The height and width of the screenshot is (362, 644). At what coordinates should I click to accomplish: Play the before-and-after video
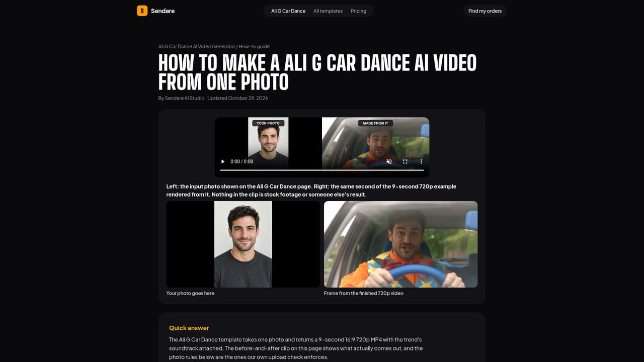click(x=223, y=161)
